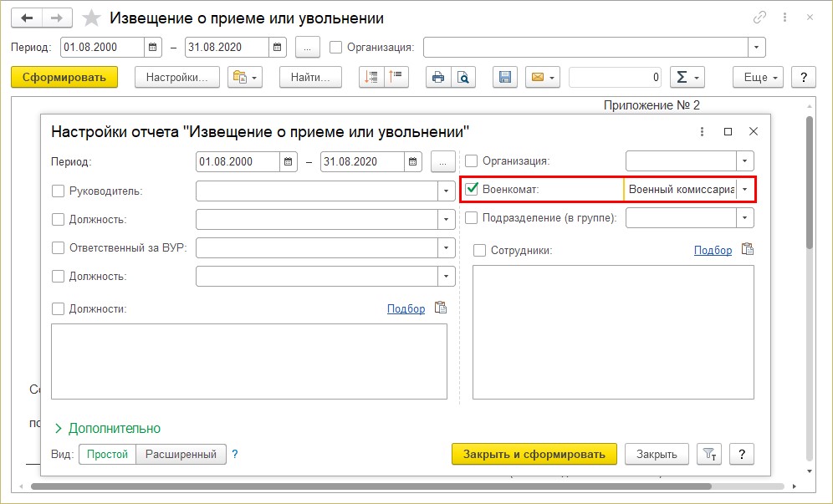The image size is (833, 504).
Task: Expand the Дополнительно section
Action: tap(108, 428)
